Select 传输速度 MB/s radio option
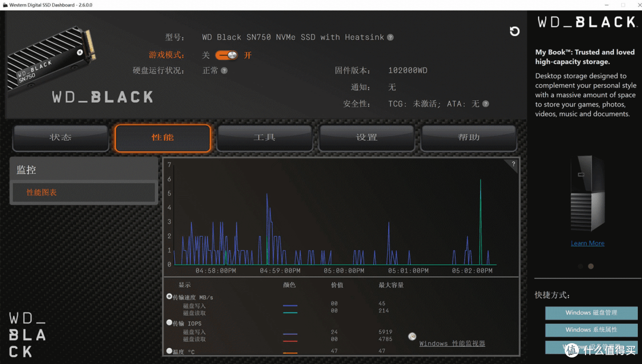Image resolution: width=642 pixels, height=364 pixels. [x=169, y=296]
